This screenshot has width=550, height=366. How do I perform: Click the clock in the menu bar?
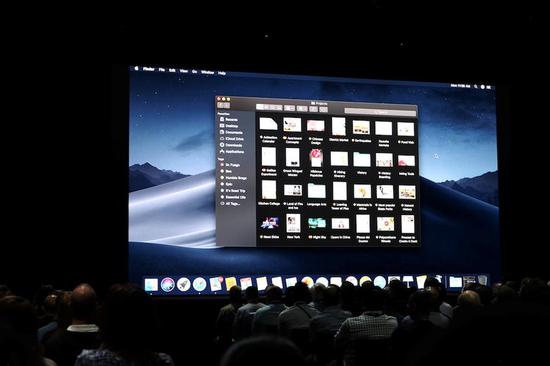(x=461, y=85)
